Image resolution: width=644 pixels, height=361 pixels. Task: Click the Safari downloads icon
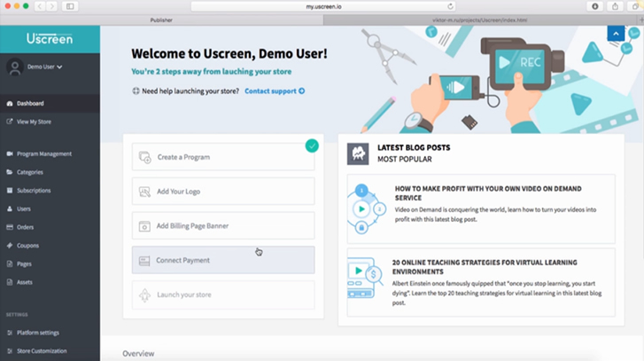point(594,6)
